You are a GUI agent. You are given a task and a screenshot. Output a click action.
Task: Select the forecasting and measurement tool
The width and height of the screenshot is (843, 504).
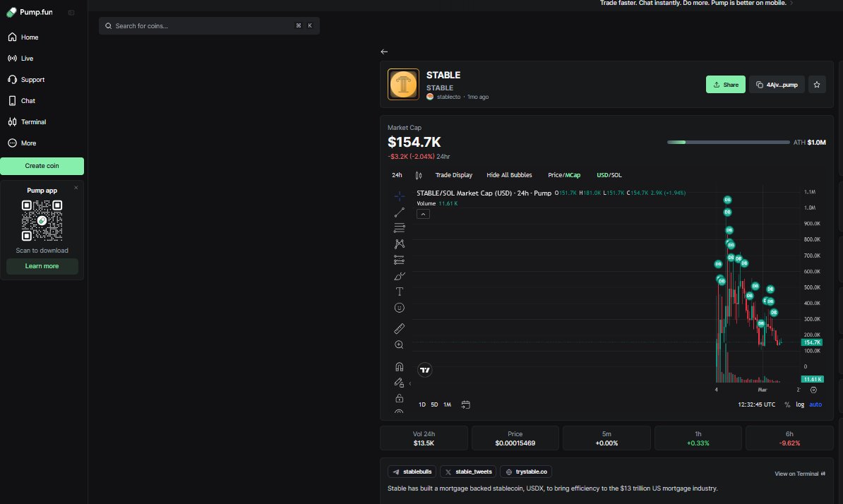(x=399, y=260)
